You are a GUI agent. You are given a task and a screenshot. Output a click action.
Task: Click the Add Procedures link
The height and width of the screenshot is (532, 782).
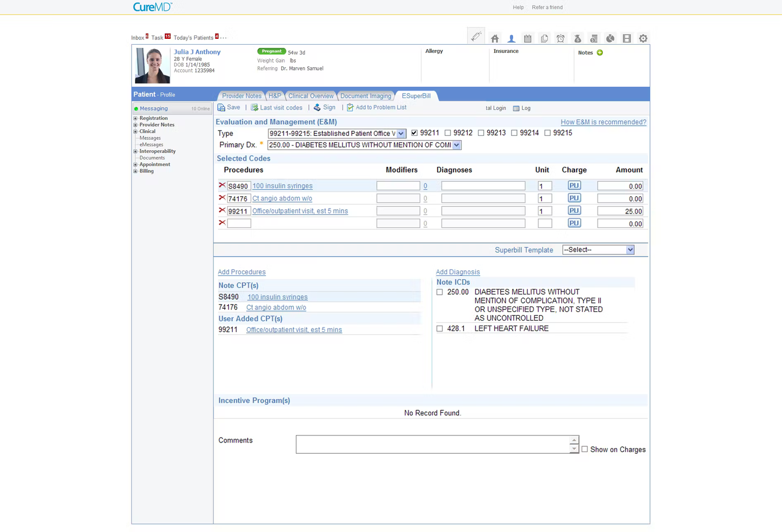pyautogui.click(x=241, y=272)
